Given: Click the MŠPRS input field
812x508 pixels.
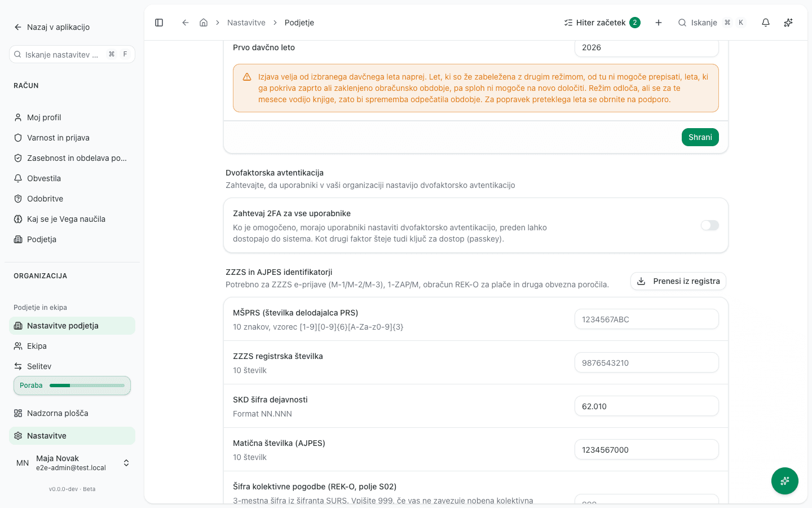Looking at the screenshot, I should pyautogui.click(x=647, y=319).
